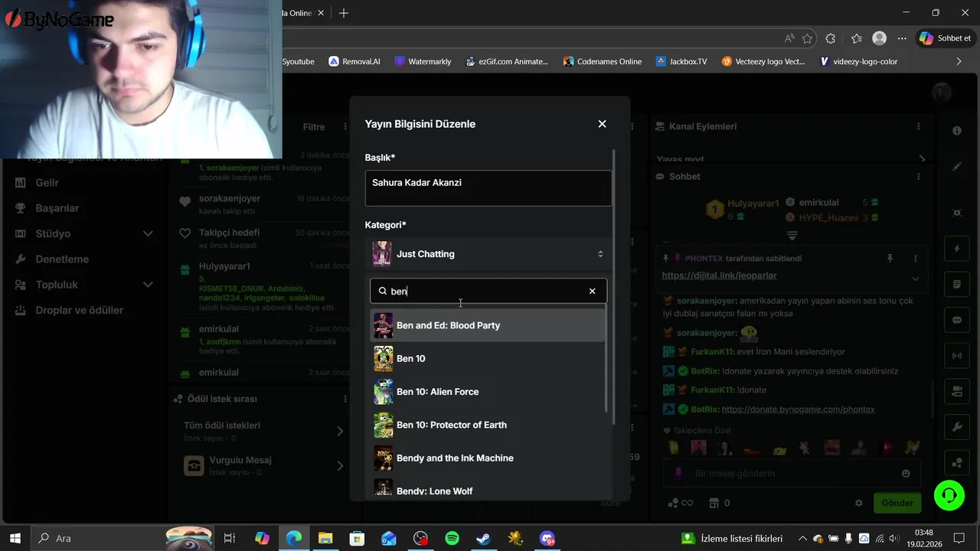Add this page to favorites star
Screen dimensions: 980x551
pyautogui.click(x=808, y=38)
